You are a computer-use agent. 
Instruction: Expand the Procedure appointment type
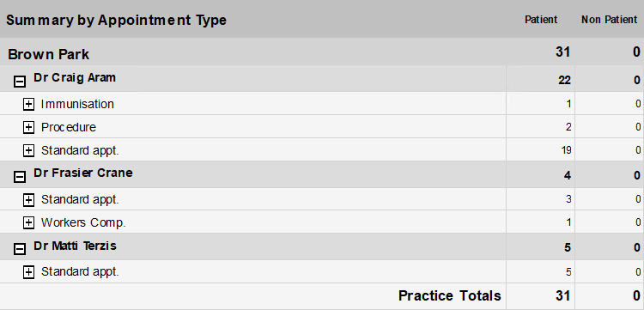point(28,128)
